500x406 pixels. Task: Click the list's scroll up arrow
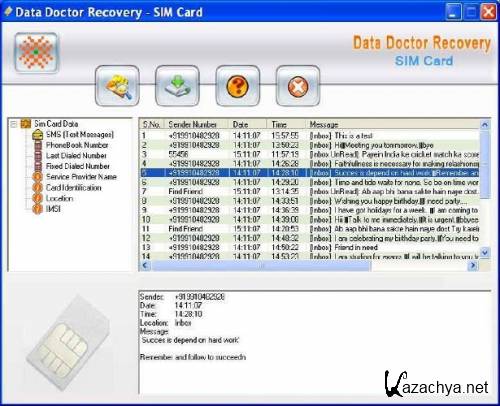pos(485,125)
